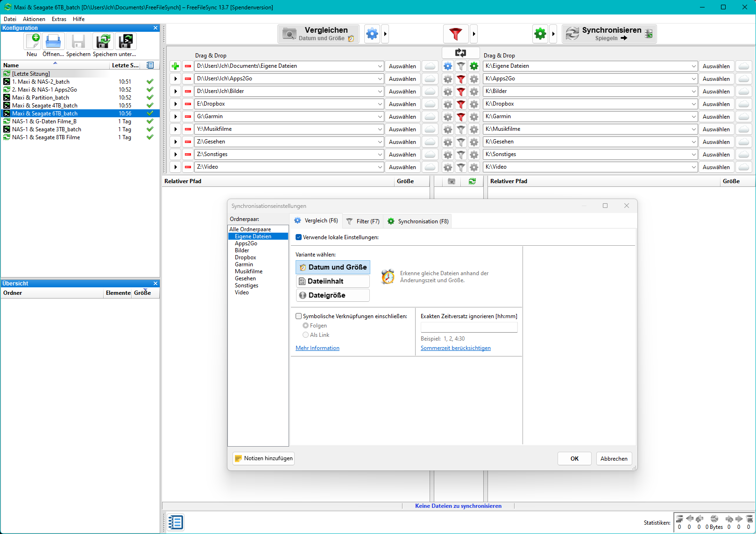This screenshot has width=756, height=534.
Task: Click Notizen hinzufügen button
Action: point(264,458)
